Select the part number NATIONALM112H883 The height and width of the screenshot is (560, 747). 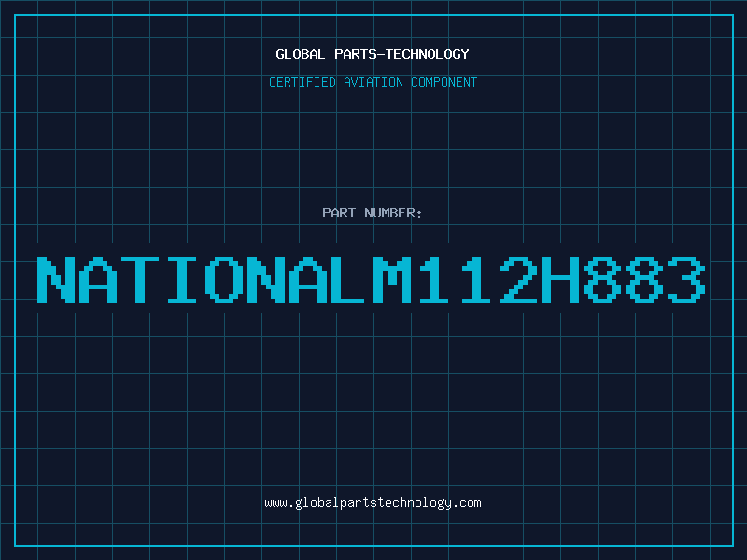[371, 280]
